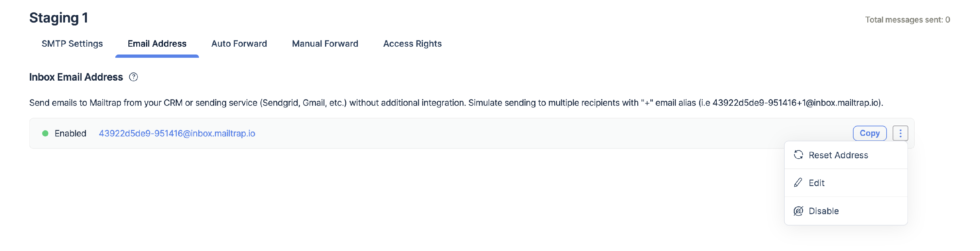Choose Reset Address from the menu
Viewport: 980px width, 251px height.
click(x=838, y=155)
